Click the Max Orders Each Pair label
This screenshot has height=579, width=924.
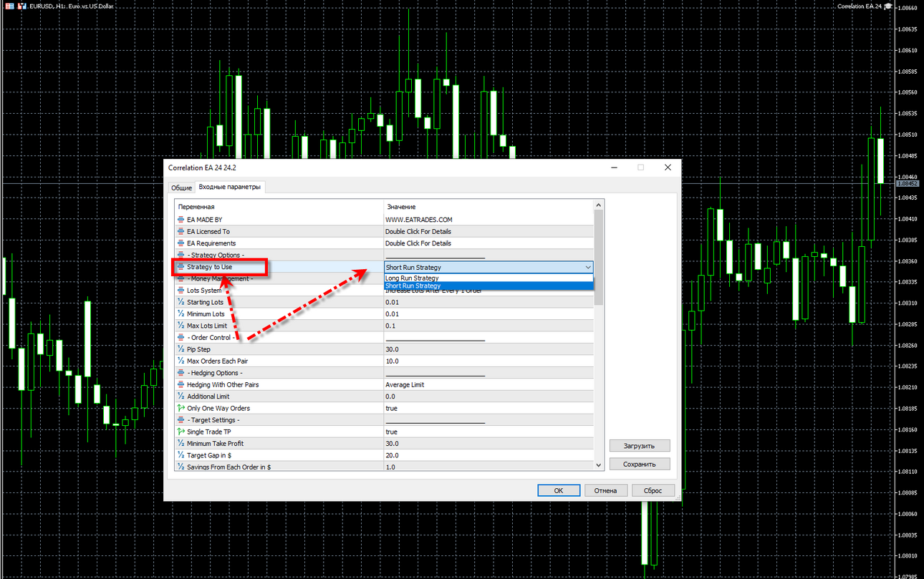[x=218, y=361]
